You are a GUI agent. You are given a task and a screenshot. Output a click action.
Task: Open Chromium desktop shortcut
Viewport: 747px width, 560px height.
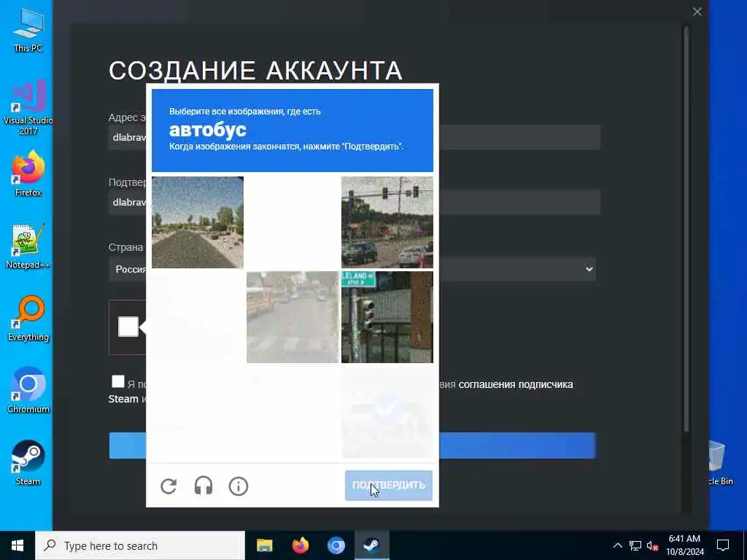[28, 391]
